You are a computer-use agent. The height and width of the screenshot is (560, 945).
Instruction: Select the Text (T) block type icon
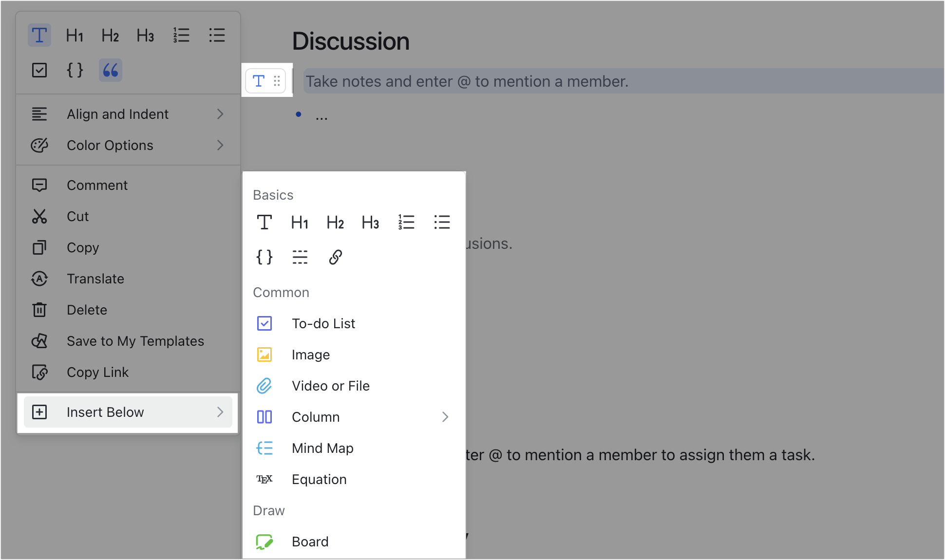264,222
